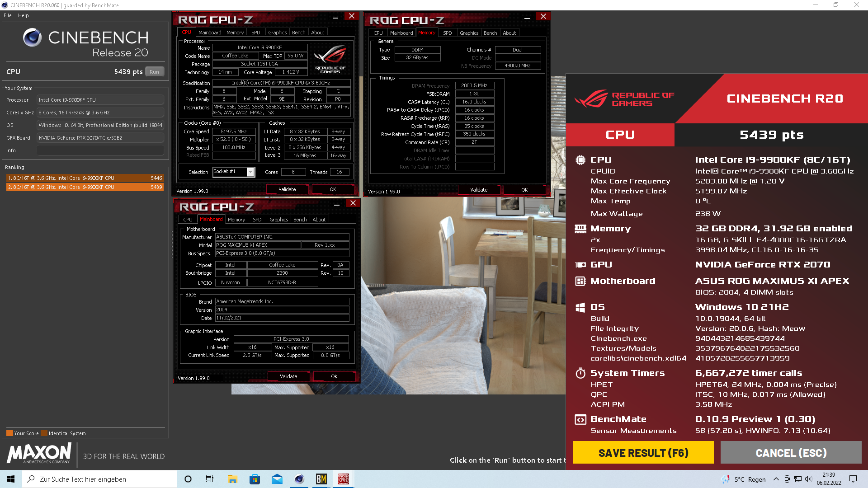Click the GPU card icon in BenchMate panel
The width and height of the screenshot is (868, 488).
tap(580, 265)
